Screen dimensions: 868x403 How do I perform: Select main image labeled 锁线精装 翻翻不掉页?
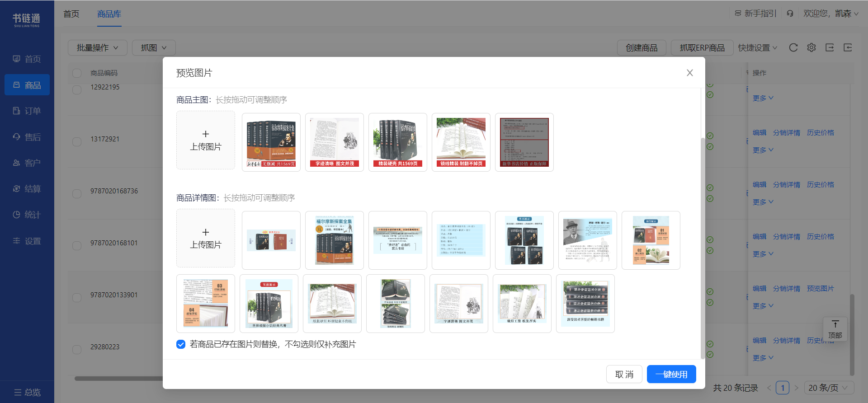coord(461,142)
